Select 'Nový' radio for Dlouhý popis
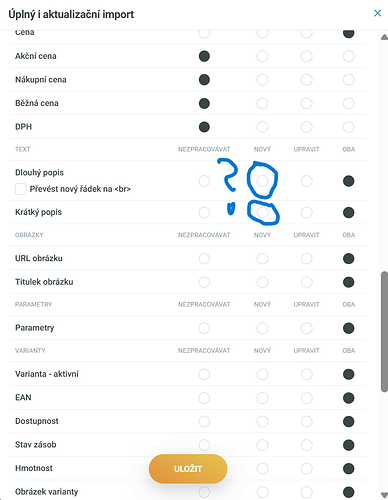 coord(262,181)
